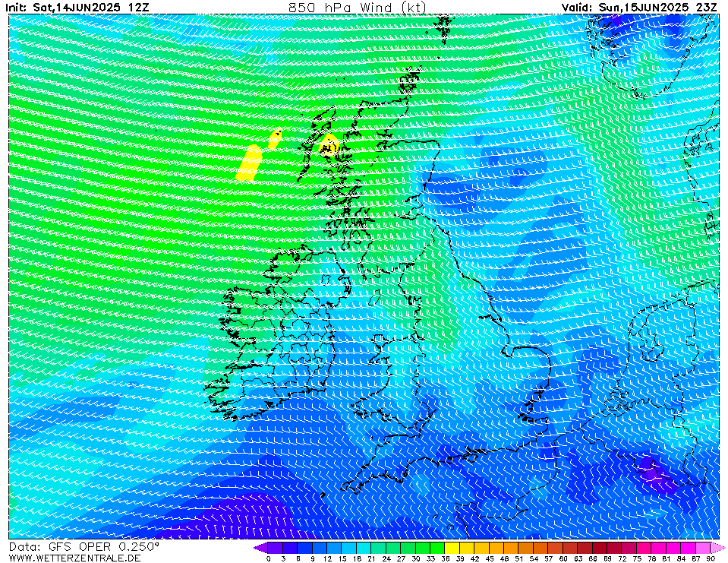Click the '850 hPa Wind (kt)' map title
Screen dimensions: 728x563
[x=357, y=7]
